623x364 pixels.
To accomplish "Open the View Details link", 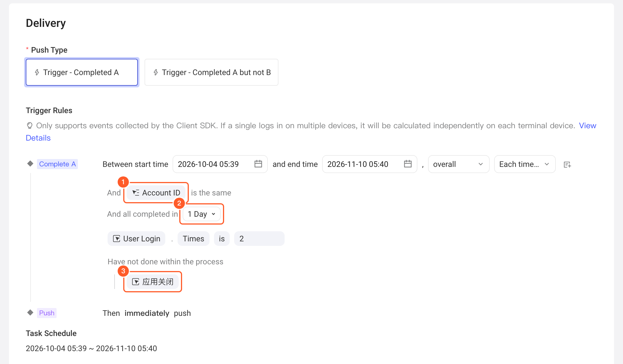I will pos(587,125).
